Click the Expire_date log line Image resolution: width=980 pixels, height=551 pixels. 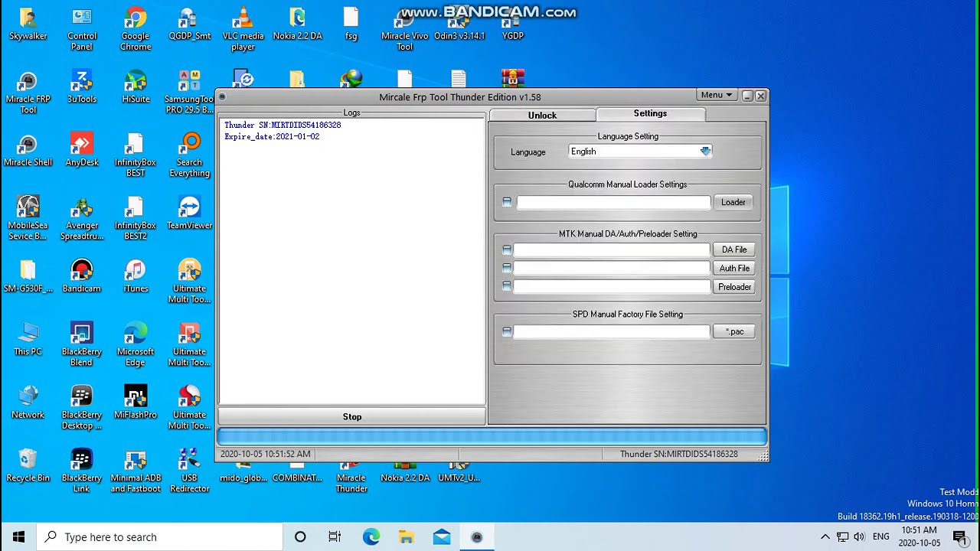coord(272,136)
